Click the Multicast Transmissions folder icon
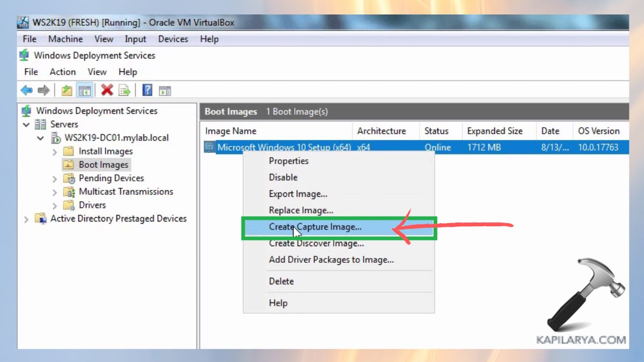 (x=69, y=191)
